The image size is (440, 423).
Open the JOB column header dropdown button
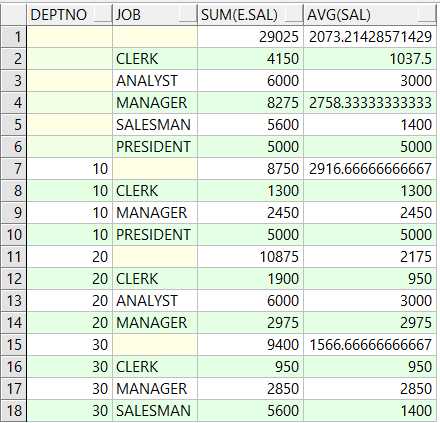click(187, 15)
